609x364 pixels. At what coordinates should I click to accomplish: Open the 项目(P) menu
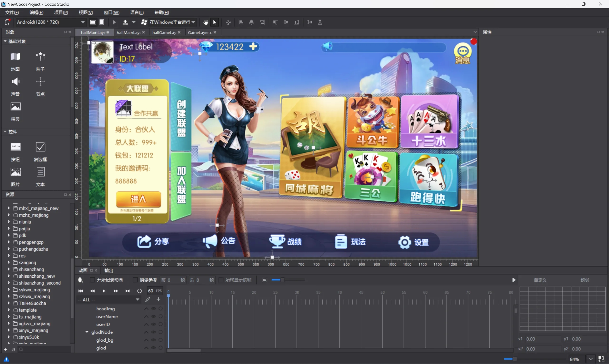click(x=61, y=13)
